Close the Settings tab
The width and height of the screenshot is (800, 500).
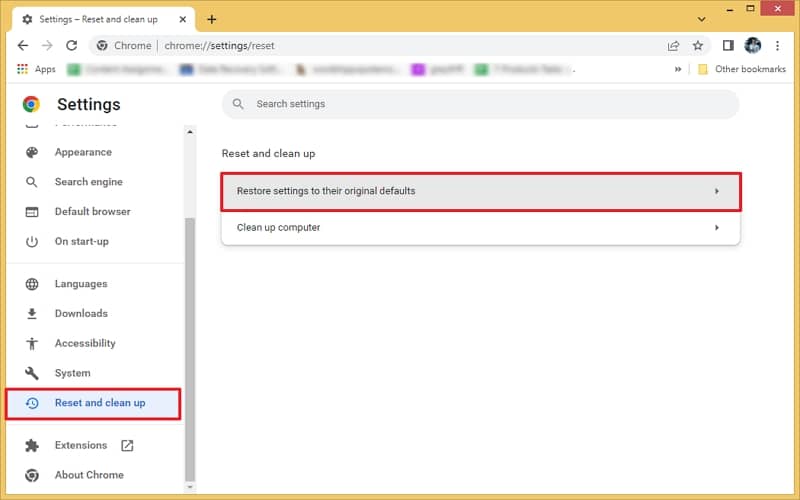coord(183,19)
